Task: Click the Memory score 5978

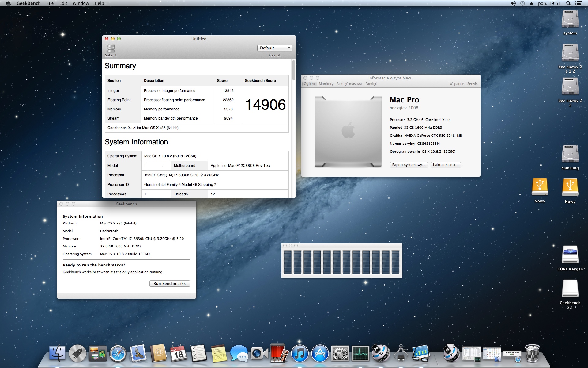Action: pyautogui.click(x=228, y=109)
